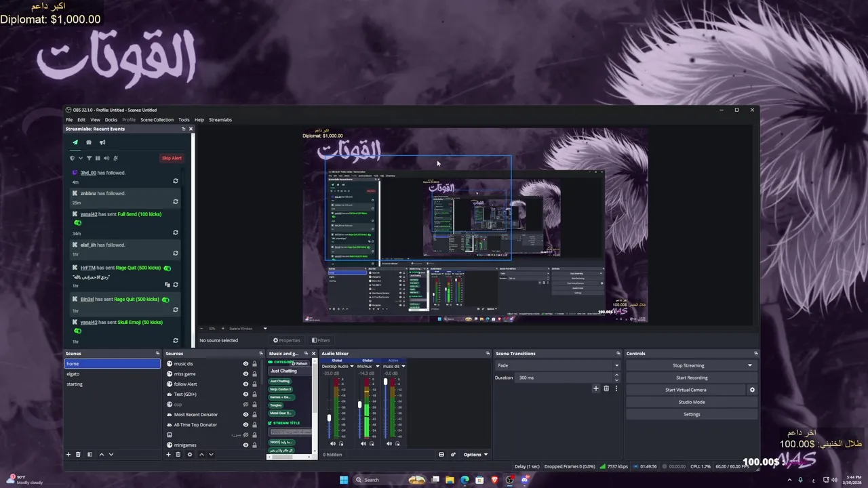Expand the chevron beside shield icon
Image resolution: width=868 pixels, height=488 pixels.
[80, 158]
